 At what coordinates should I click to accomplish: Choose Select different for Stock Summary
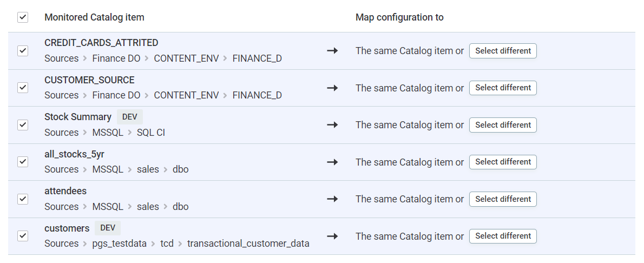502,125
